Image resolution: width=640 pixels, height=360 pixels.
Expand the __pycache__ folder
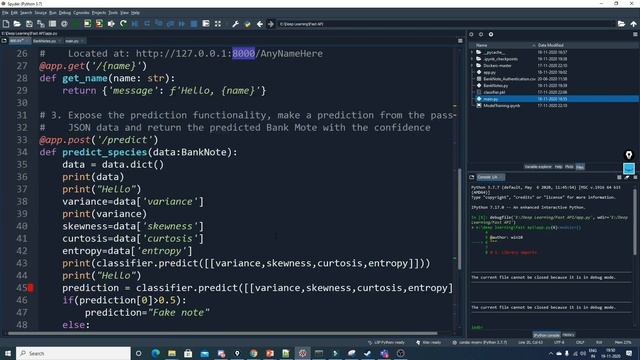click(x=472, y=52)
